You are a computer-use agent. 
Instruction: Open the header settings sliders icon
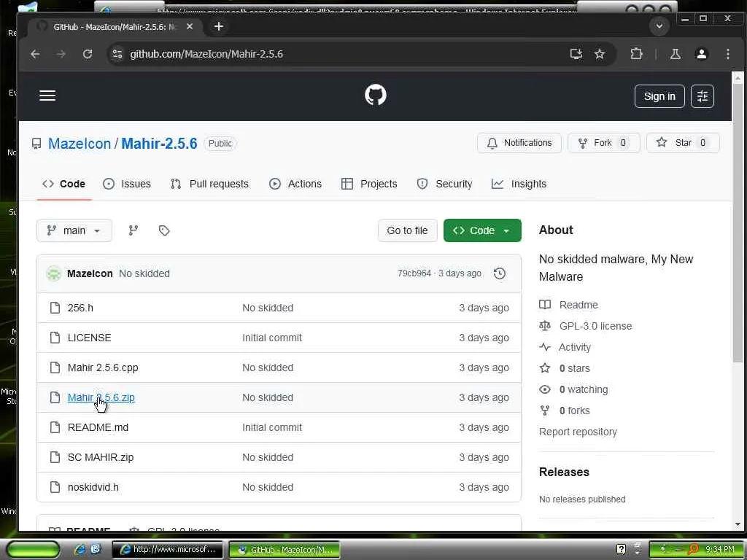[x=703, y=96]
